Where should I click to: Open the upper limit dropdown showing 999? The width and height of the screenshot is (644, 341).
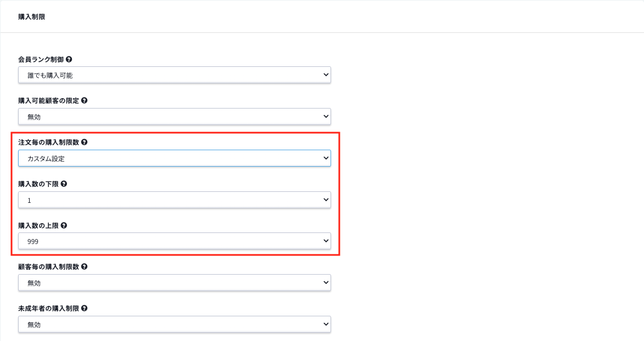click(x=175, y=241)
